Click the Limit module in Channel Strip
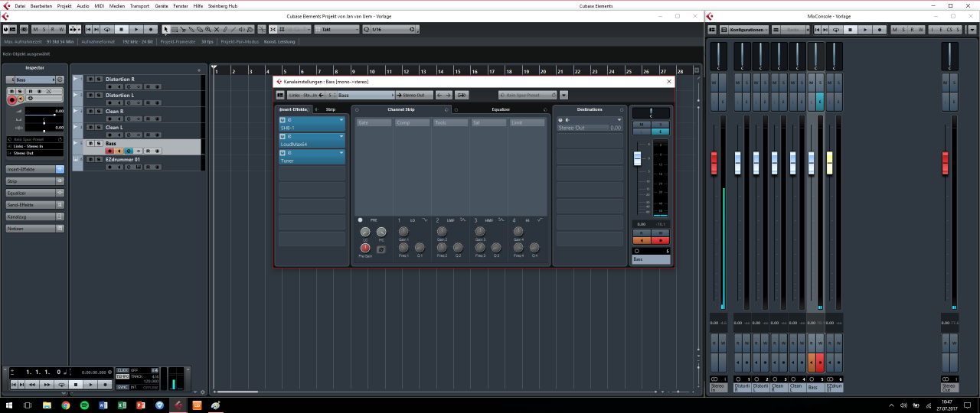This screenshot has height=413, width=980. (x=527, y=122)
